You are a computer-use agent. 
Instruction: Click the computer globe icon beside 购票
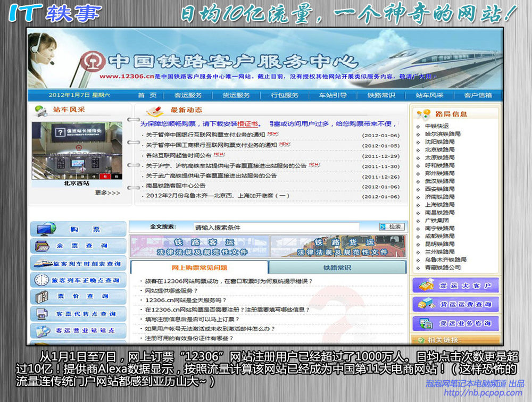coord(46,229)
